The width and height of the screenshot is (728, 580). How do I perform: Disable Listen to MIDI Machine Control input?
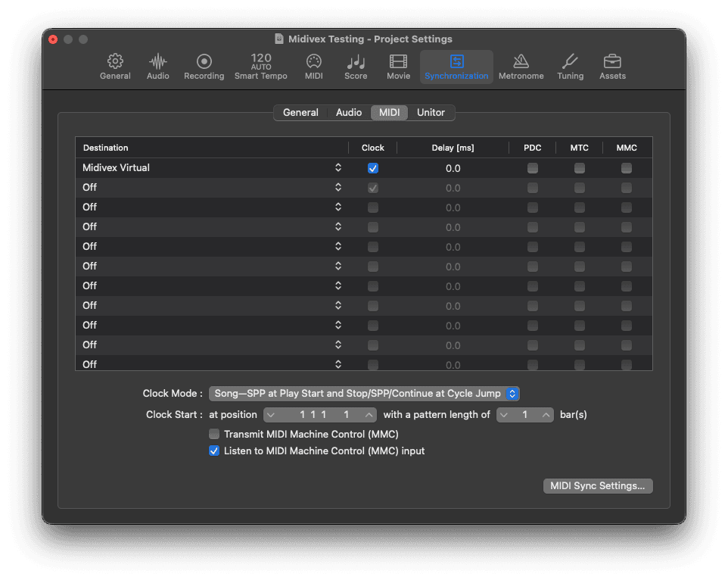point(214,451)
